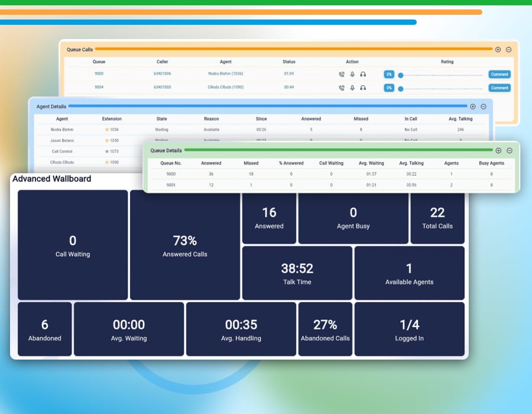532x414 pixels.
Task: Select the call transfer icon for queue 9000
Action: pos(342,74)
